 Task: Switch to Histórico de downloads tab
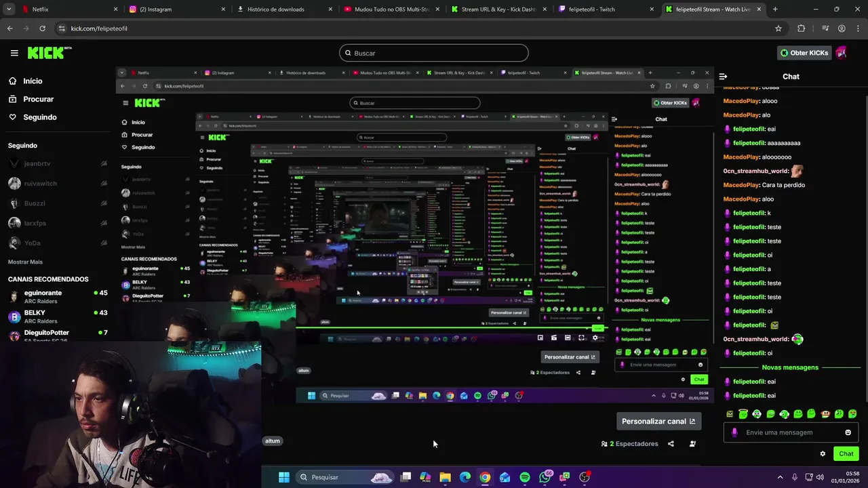click(x=284, y=9)
